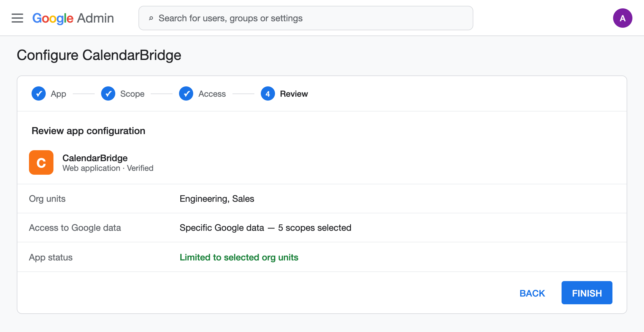Image resolution: width=644 pixels, height=332 pixels.
Task: Click the CalendarBridge app name
Action: pyautogui.click(x=95, y=158)
